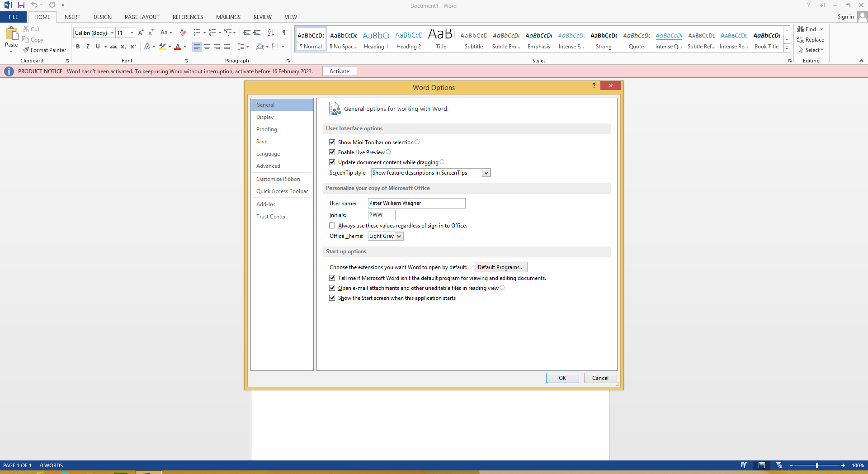Click the Save icon in quick access toolbar
Image resolution: width=868 pixels, height=474 pixels.
21,5
